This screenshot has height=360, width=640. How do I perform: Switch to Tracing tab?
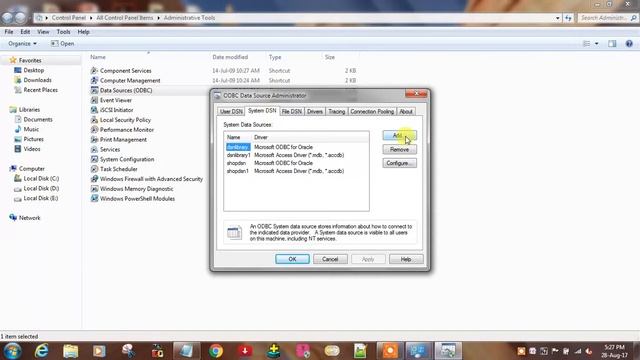click(x=337, y=111)
